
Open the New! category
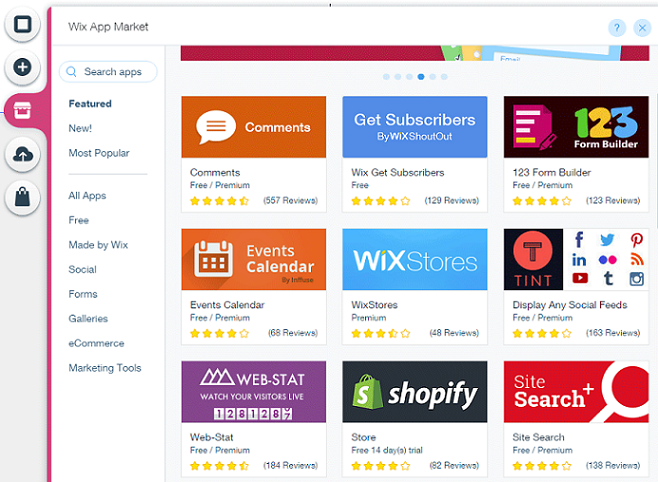[80, 128]
